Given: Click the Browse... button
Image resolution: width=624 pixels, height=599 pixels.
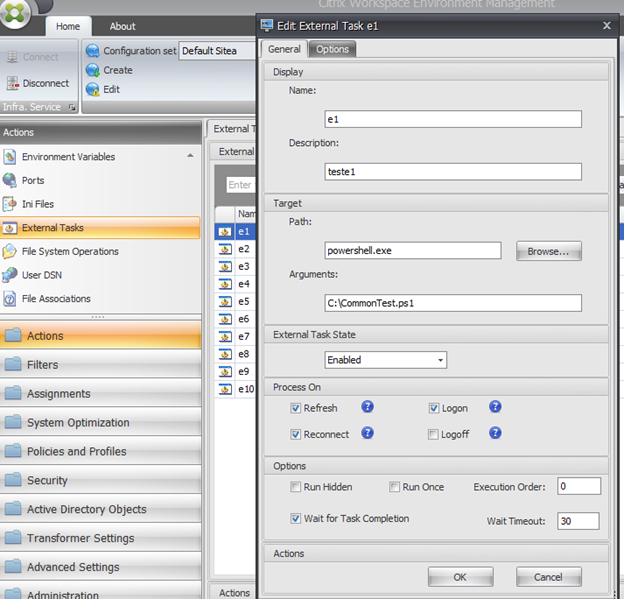Looking at the screenshot, I should pyautogui.click(x=548, y=251).
